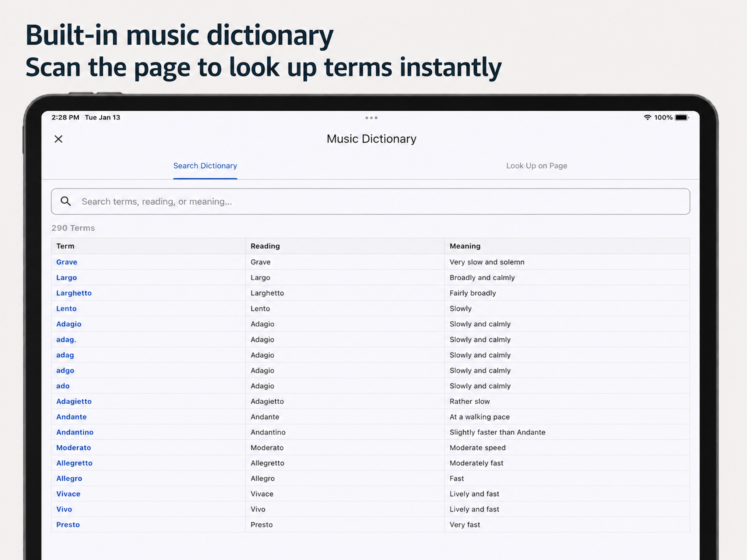This screenshot has width=747, height=560.
Task: Click the 'Slowly' meaning in the Lento row
Action: [x=461, y=308]
